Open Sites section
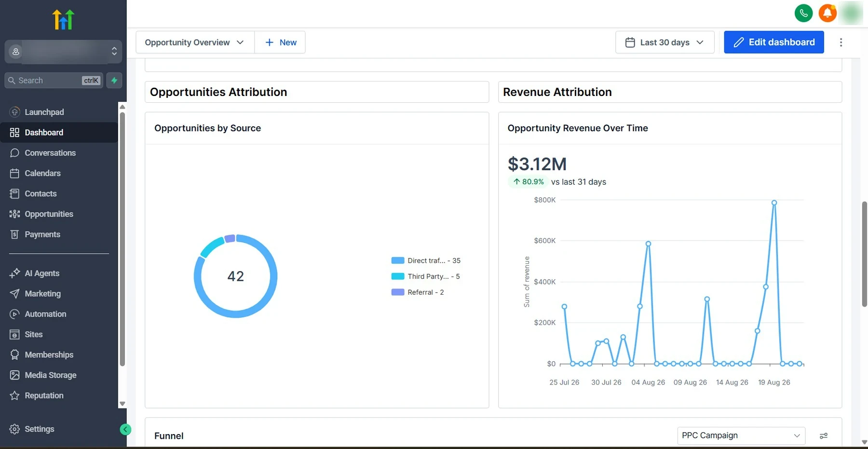 (x=59, y=334)
